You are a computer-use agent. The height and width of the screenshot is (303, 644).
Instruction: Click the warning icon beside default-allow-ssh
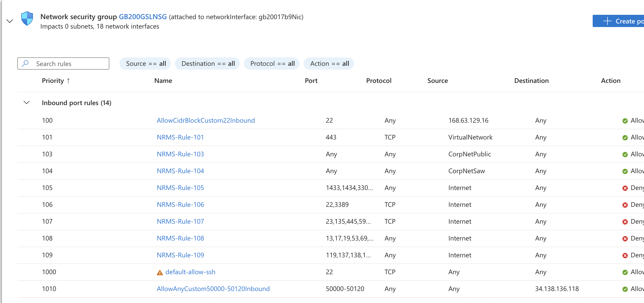pyautogui.click(x=160, y=273)
